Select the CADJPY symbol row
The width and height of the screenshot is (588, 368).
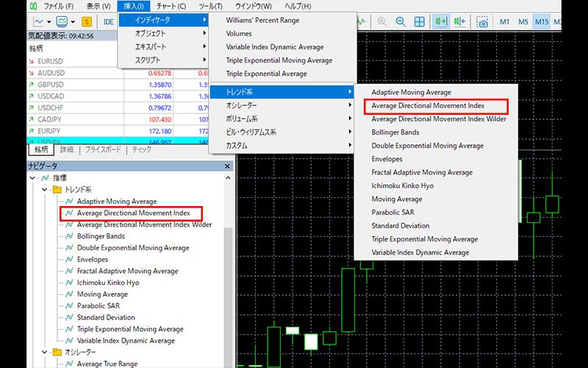point(118,119)
